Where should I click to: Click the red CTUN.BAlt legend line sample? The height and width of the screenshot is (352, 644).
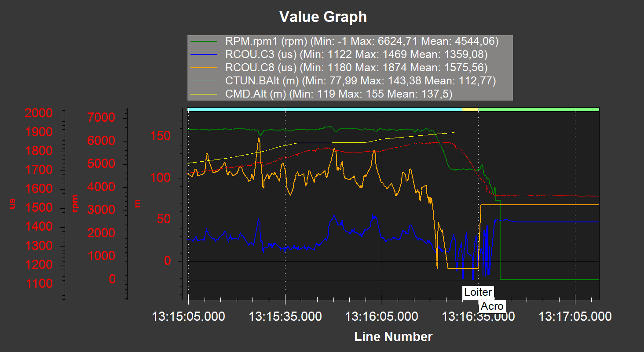tap(204, 80)
